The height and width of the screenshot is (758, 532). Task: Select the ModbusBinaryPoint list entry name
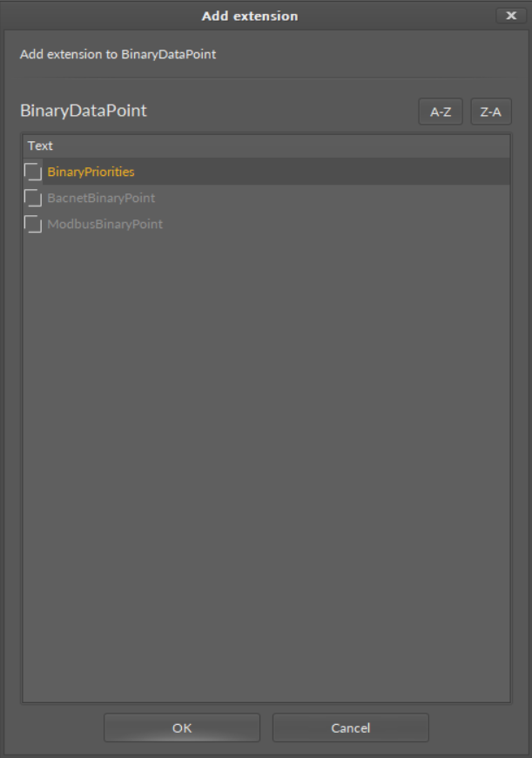coord(104,225)
